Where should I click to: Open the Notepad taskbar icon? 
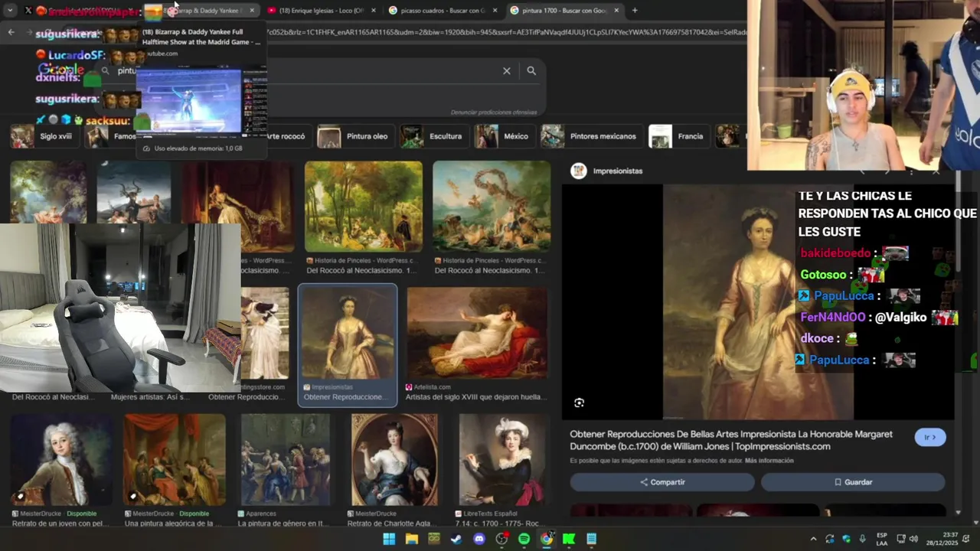tap(591, 539)
